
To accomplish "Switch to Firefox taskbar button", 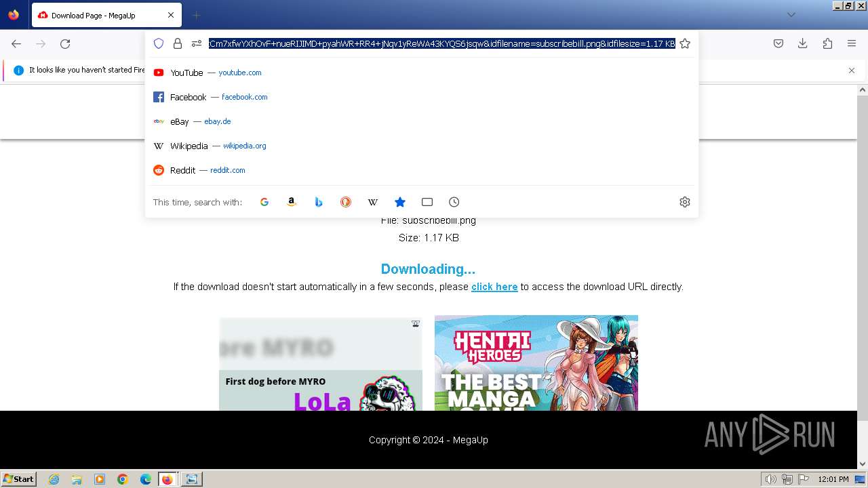I will pos(169,479).
